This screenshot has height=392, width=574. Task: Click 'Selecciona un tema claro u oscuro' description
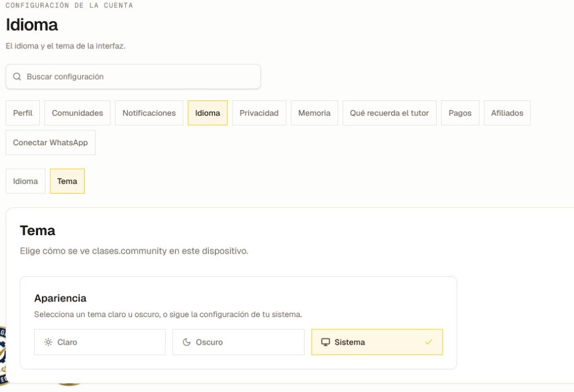coord(168,315)
